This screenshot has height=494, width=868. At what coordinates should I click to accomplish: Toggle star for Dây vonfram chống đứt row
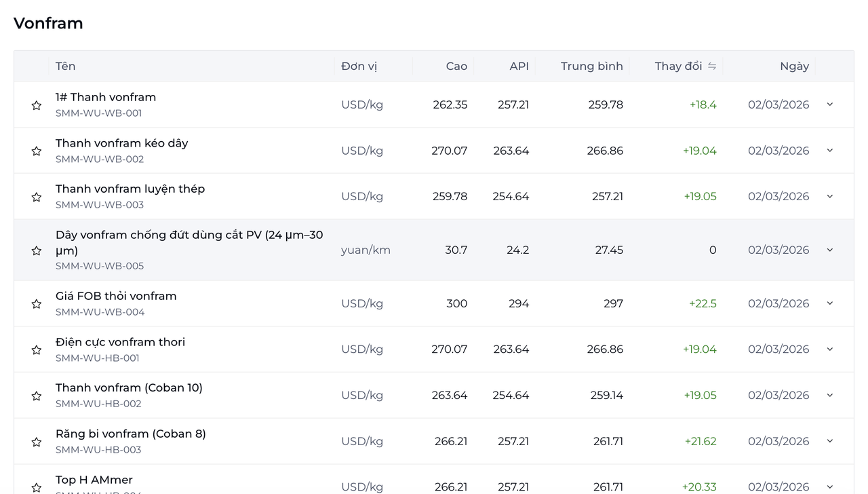(37, 250)
